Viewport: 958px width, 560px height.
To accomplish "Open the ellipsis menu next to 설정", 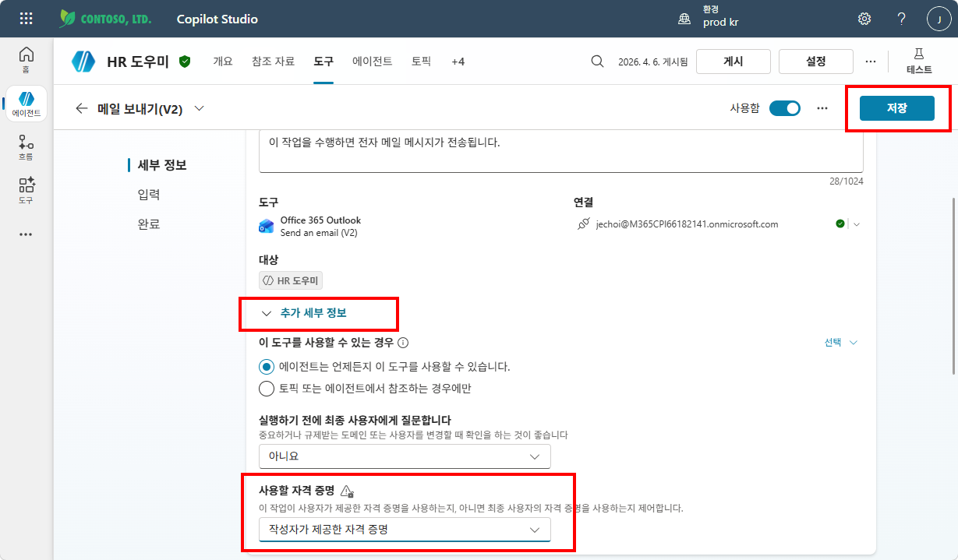I will pos(871,62).
